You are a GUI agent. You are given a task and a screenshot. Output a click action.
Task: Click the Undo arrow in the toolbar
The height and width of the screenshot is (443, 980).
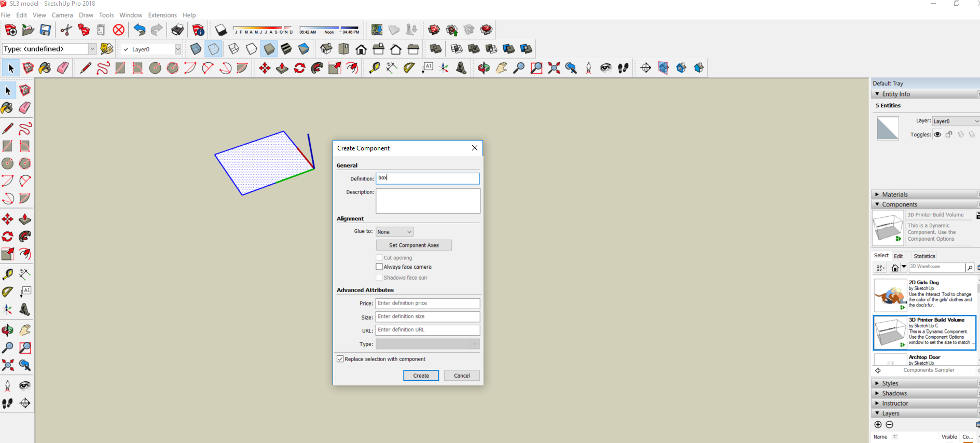click(x=139, y=30)
